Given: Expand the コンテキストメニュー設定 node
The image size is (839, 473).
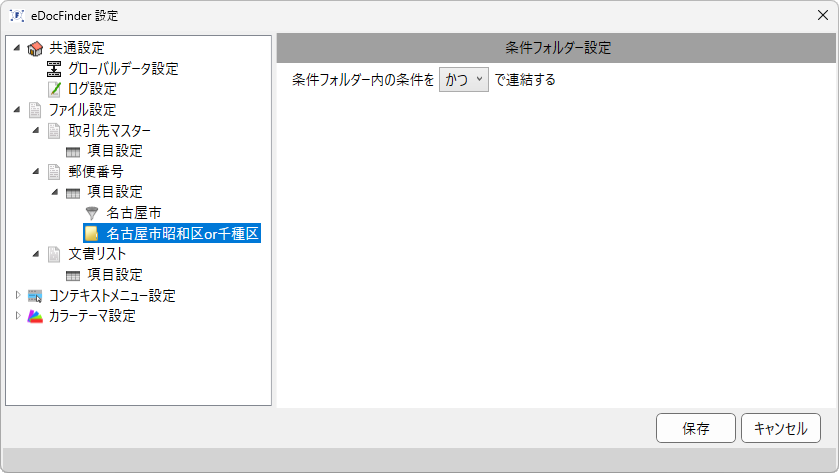Looking at the screenshot, I should pos(18,295).
